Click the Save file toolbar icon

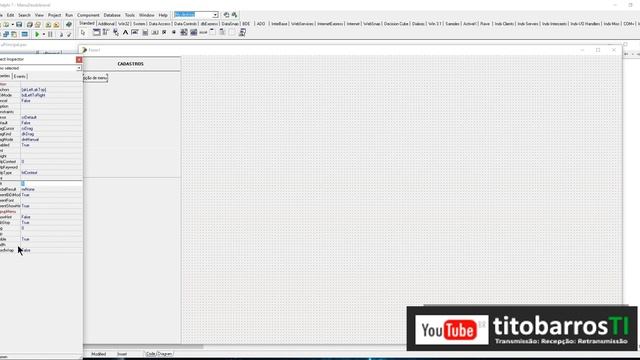coord(19,25)
